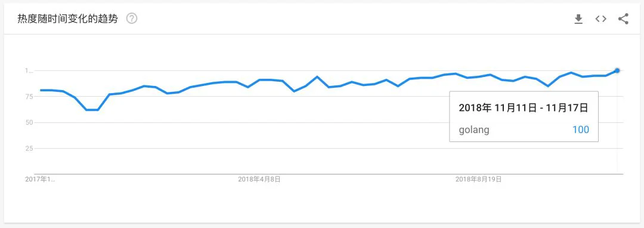The image size is (644, 228).
Task: Click the 2018年8月19日 x-axis label
Action: point(478,179)
